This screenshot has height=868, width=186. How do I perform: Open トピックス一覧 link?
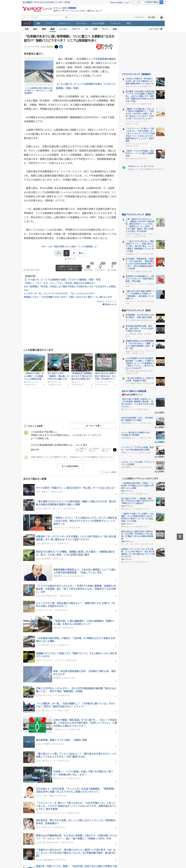coord(155,29)
